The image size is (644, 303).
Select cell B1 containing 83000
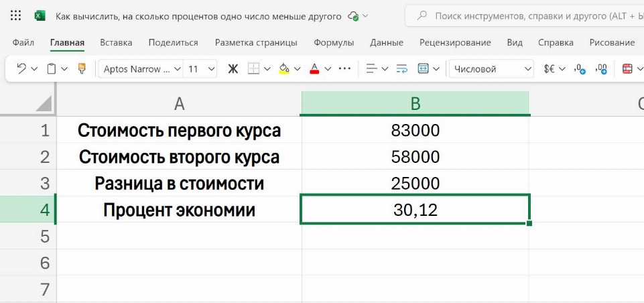coord(415,131)
